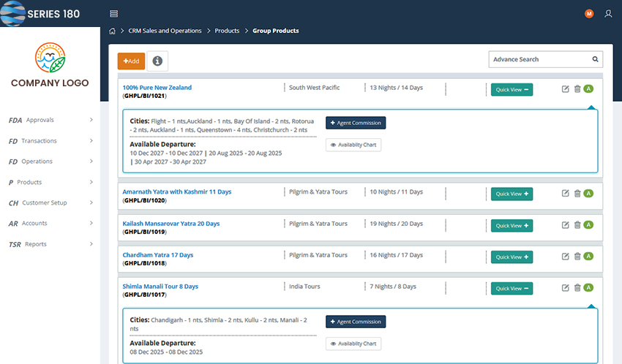Open Kailash Mansarovar Yatra 20 Days link

pos(171,224)
